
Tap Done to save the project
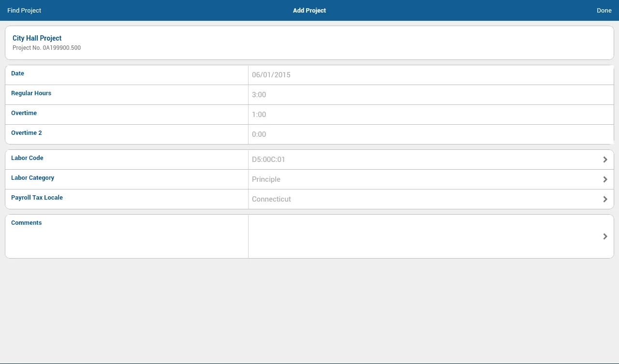click(604, 10)
